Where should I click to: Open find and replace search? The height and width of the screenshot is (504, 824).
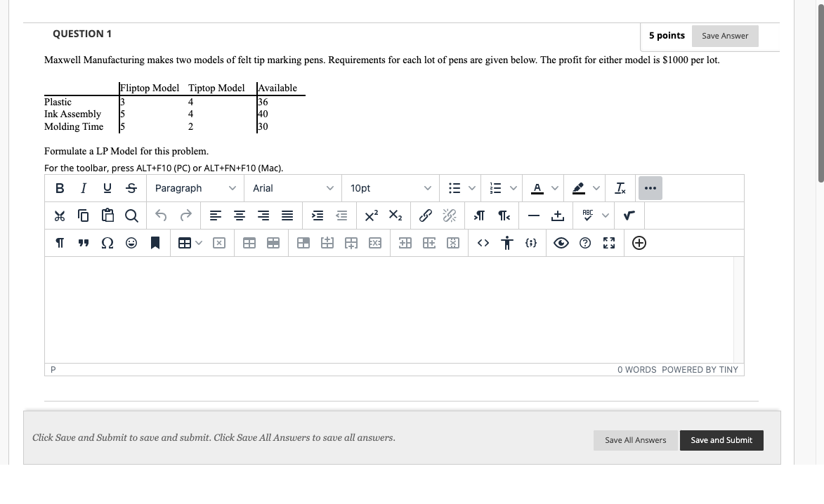click(x=131, y=215)
